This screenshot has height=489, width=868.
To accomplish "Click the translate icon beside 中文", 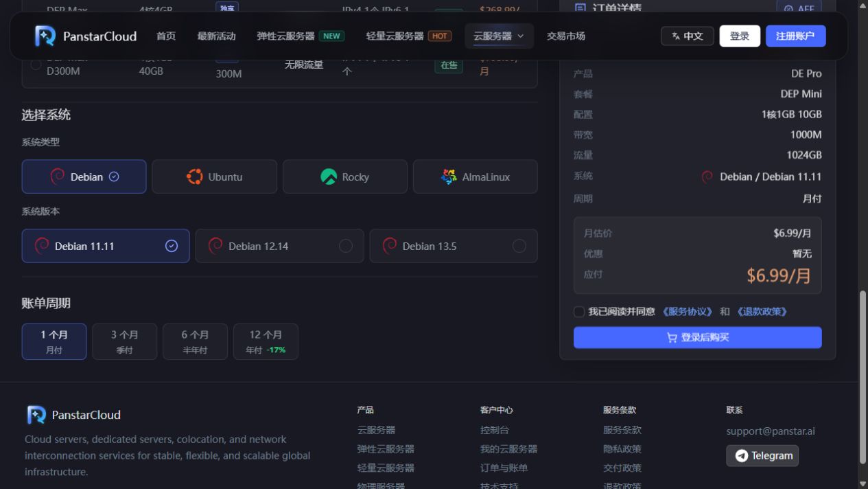I will pos(676,36).
